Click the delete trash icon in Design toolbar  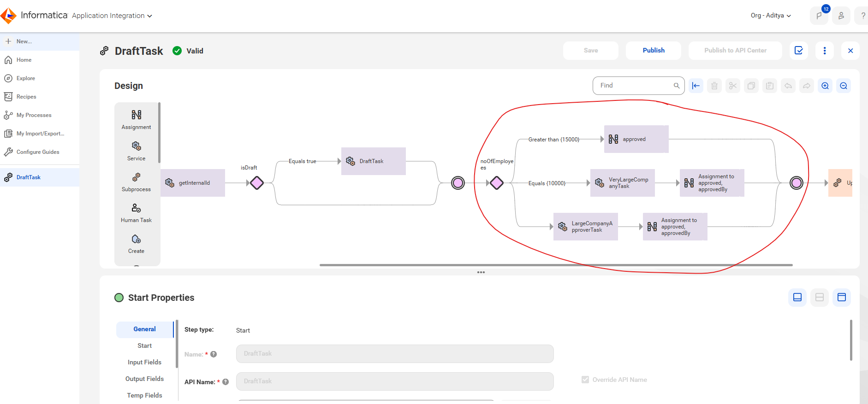[x=714, y=86]
